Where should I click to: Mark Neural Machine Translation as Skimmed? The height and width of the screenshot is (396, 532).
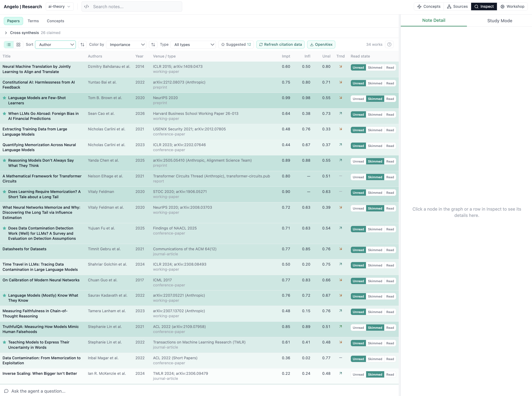click(x=375, y=68)
